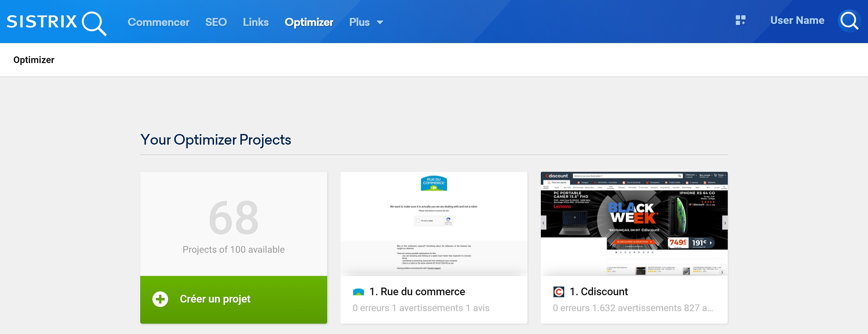Click the Cdiscount favicon
868x334 pixels.
558,292
